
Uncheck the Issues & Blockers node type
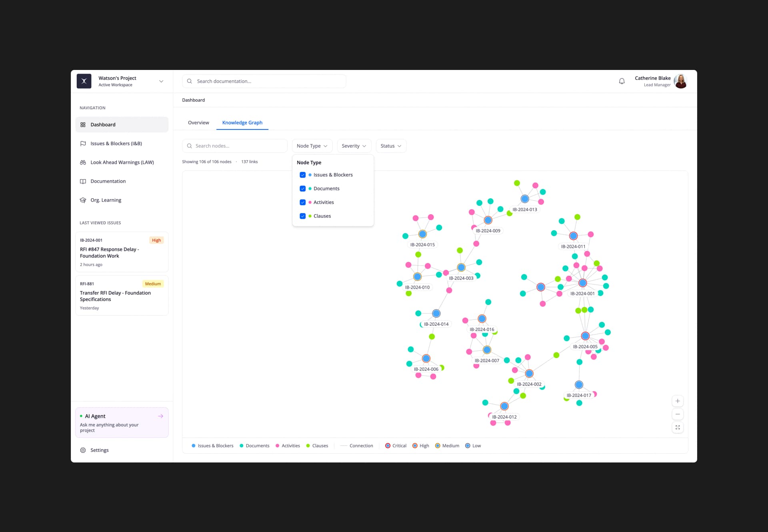click(303, 175)
